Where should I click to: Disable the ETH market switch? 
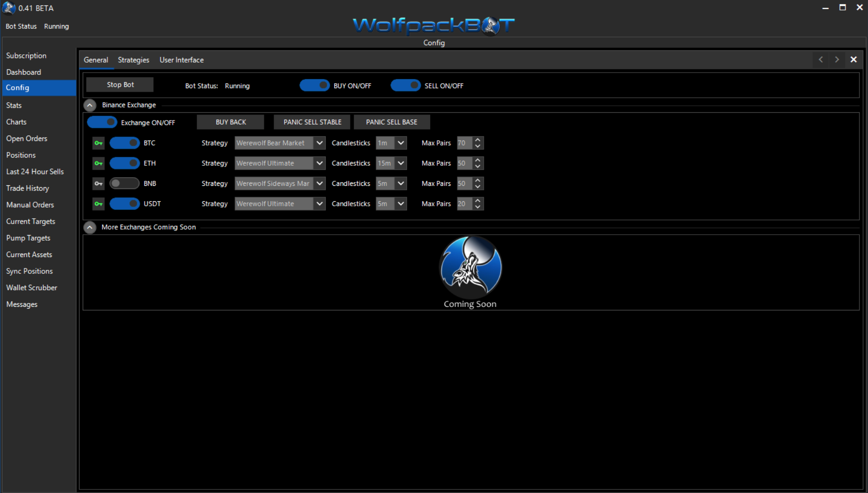pyautogui.click(x=124, y=163)
